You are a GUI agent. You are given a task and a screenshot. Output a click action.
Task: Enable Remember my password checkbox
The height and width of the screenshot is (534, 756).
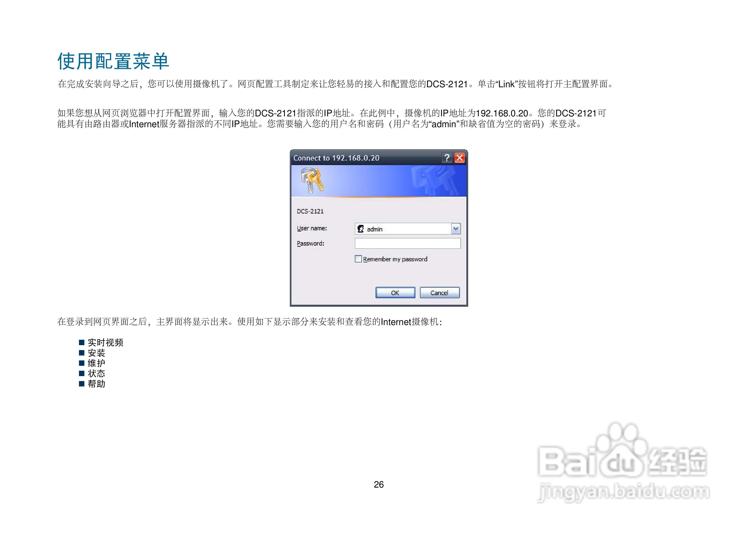pos(358,259)
